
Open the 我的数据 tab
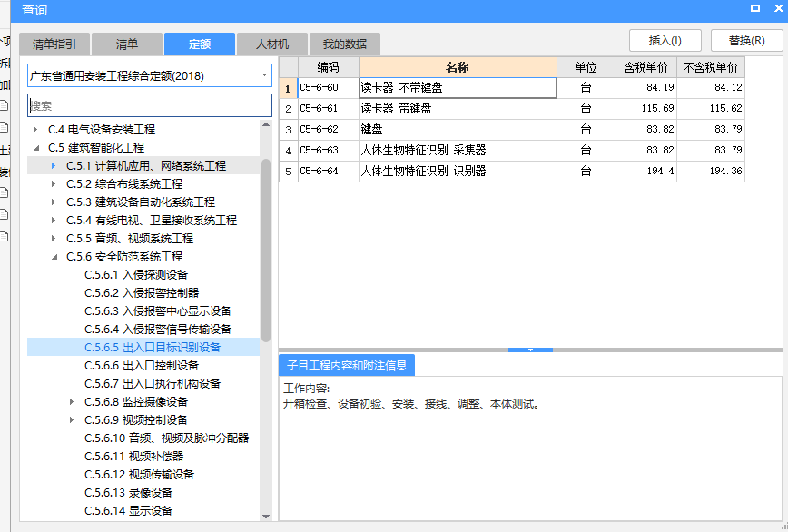click(345, 44)
